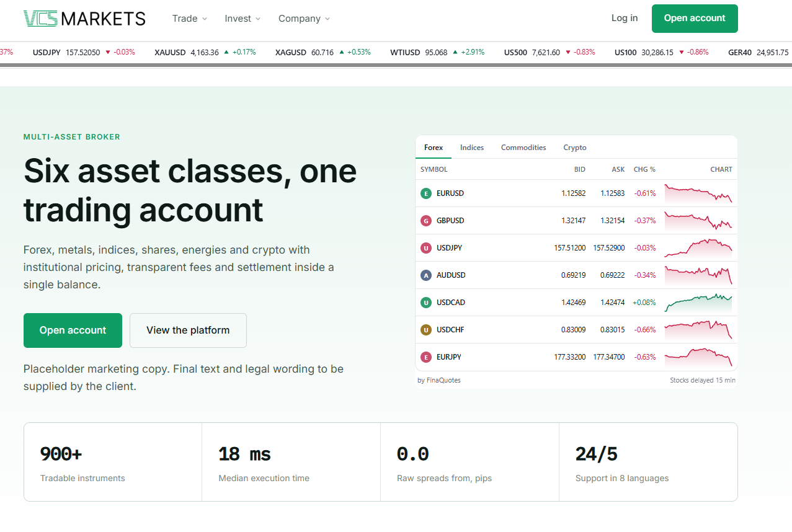The height and width of the screenshot is (532, 792).
Task: Click the MULTI-ASSET BROKER label
Action: coord(72,137)
